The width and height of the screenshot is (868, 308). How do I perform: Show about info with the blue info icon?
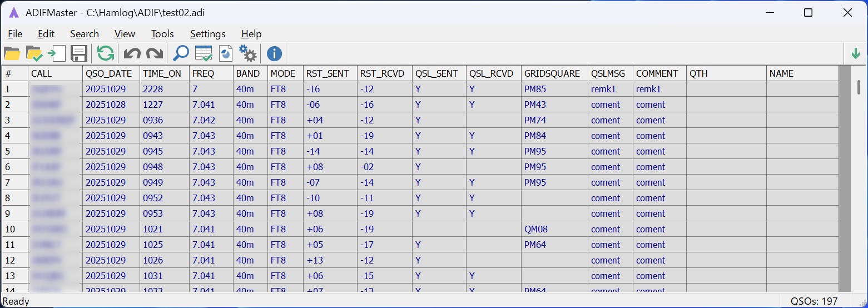click(274, 54)
